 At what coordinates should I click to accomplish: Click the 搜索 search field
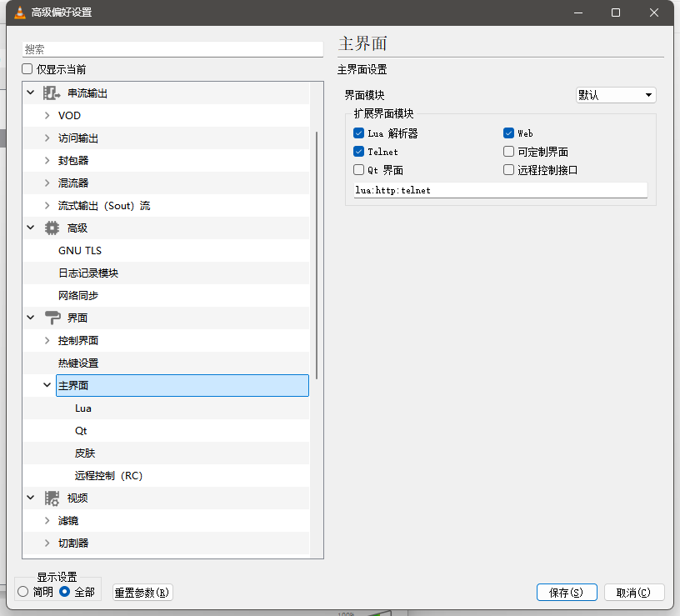pyautogui.click(x=172, y=49)
